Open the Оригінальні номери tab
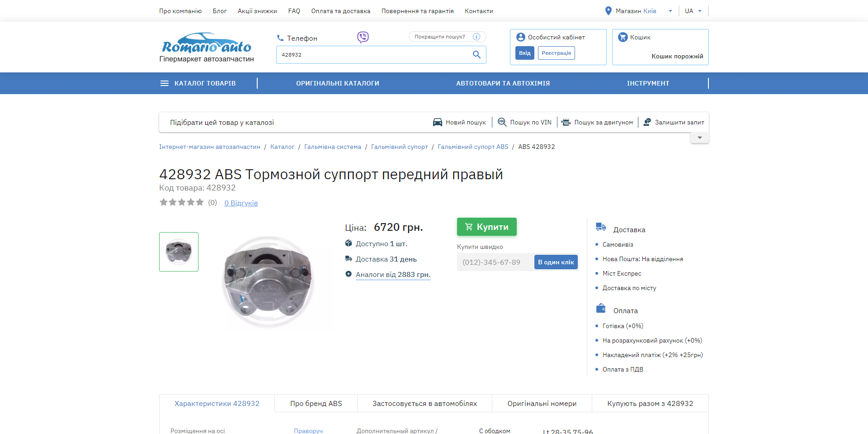This screenshot has height=434, width=868. point(542,403)
